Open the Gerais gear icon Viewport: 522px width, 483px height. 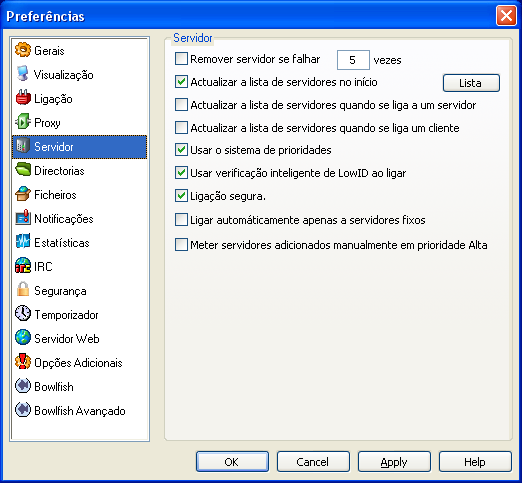(x=23, y=50)
